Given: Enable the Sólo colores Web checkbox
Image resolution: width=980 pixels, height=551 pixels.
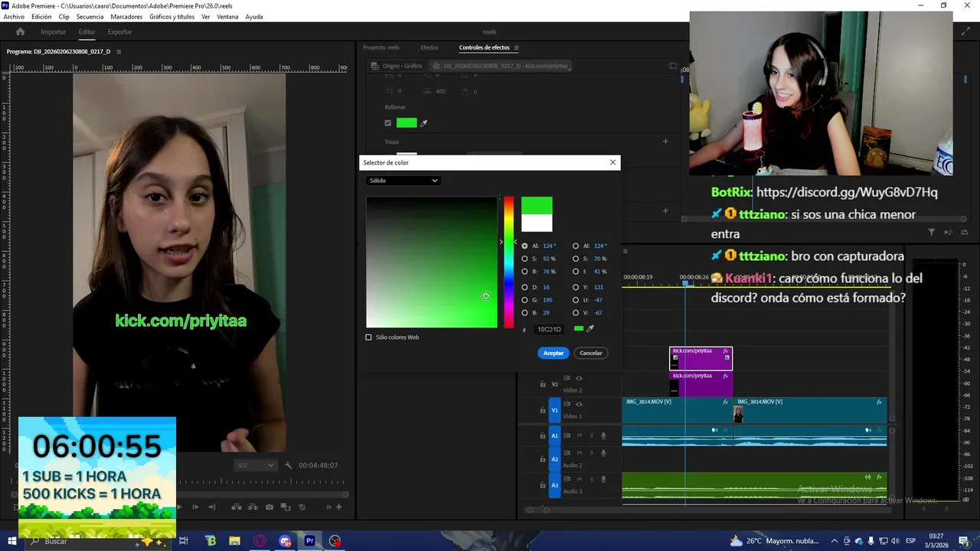Looking at the screenshot, I should [x=368, y=337].
